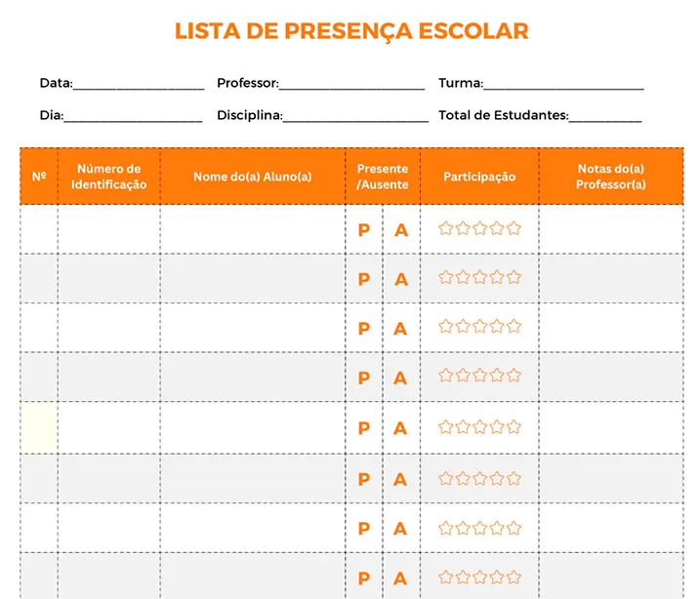
Task: Select P in the fifth row
Action: (x=364, y=428)
